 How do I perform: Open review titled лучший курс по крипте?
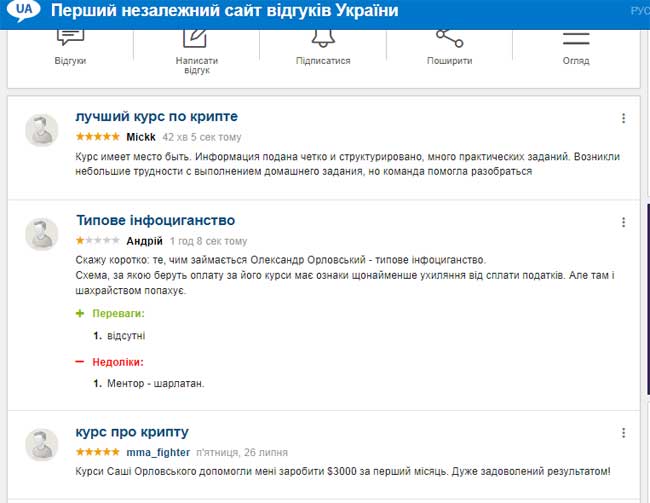156,117
